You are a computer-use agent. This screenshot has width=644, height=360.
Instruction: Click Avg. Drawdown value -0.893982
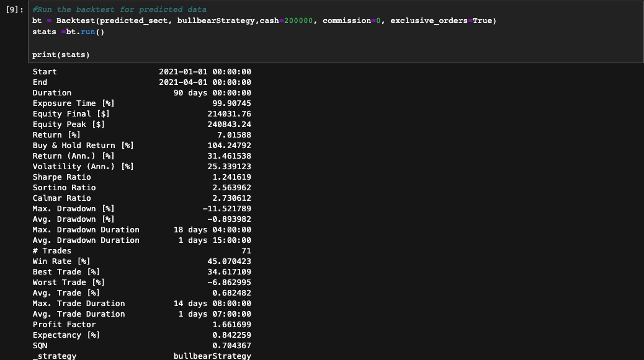[229, 219]
